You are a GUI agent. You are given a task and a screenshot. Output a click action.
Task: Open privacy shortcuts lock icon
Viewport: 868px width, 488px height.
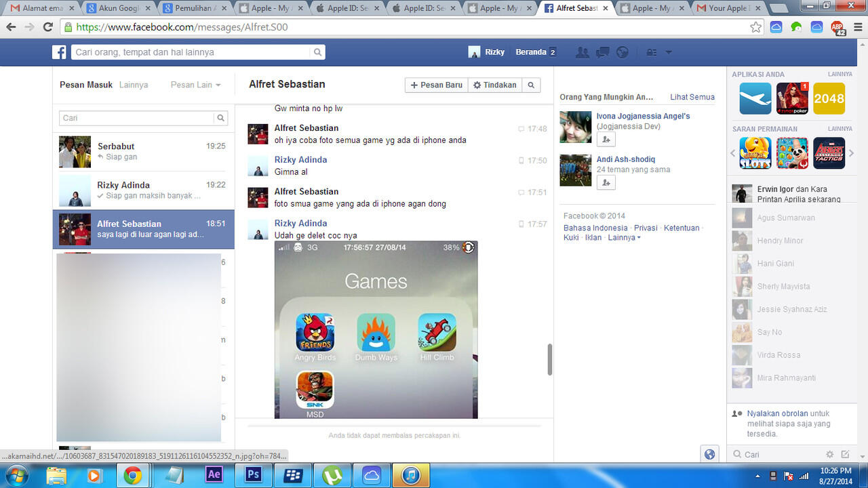tap(651, 52)
